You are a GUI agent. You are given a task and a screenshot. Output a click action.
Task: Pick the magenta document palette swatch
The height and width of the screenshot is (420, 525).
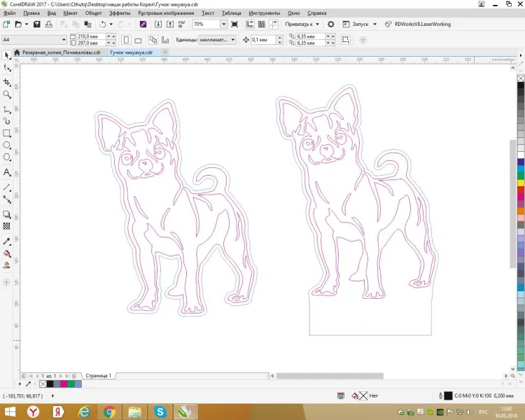pyautogui.click(x=64, y=384)
